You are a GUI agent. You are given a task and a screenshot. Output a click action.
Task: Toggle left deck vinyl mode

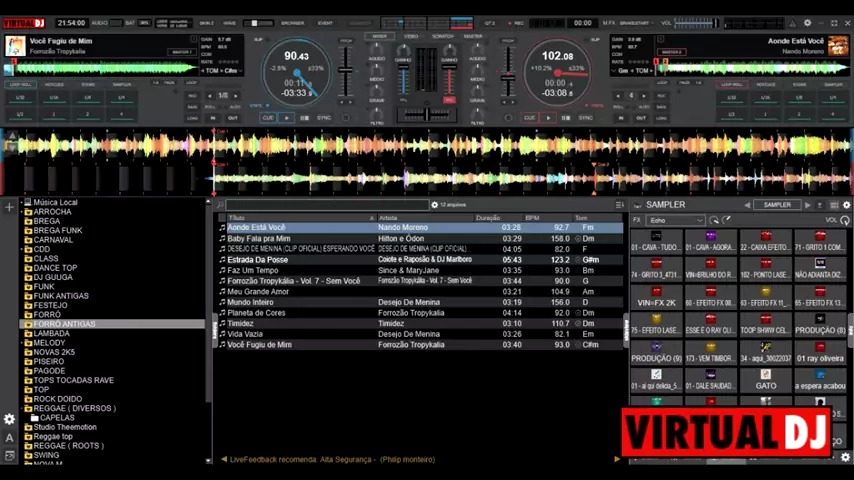point(259,106)
